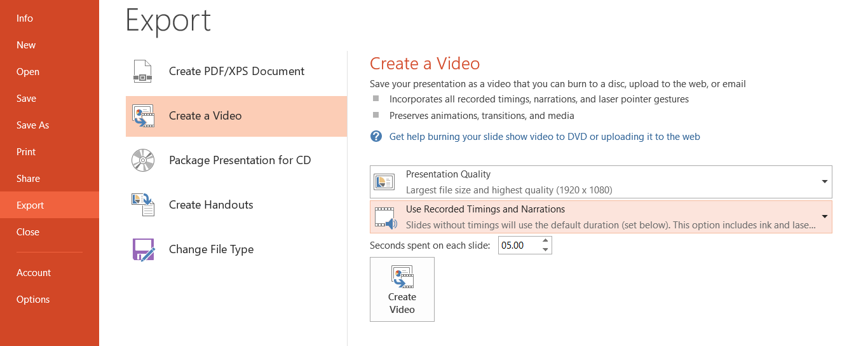This screenshot has height=346, width=868.
Task: Click the Create Video button
Action: point(402,289)
